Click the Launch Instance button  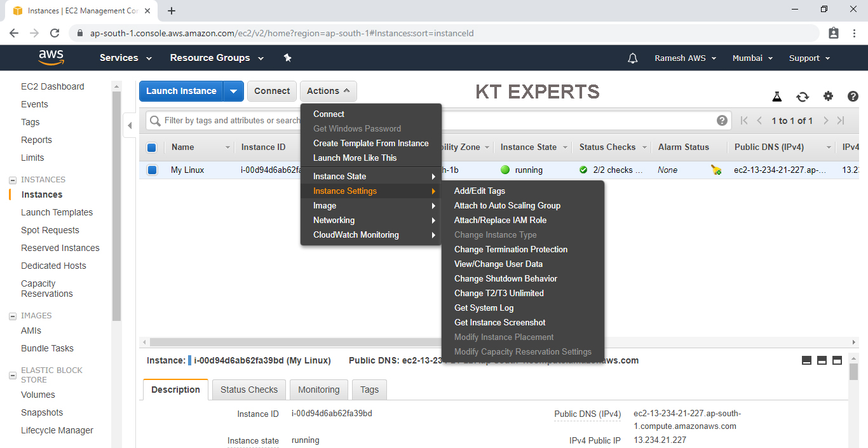click(x=181, y=91)
